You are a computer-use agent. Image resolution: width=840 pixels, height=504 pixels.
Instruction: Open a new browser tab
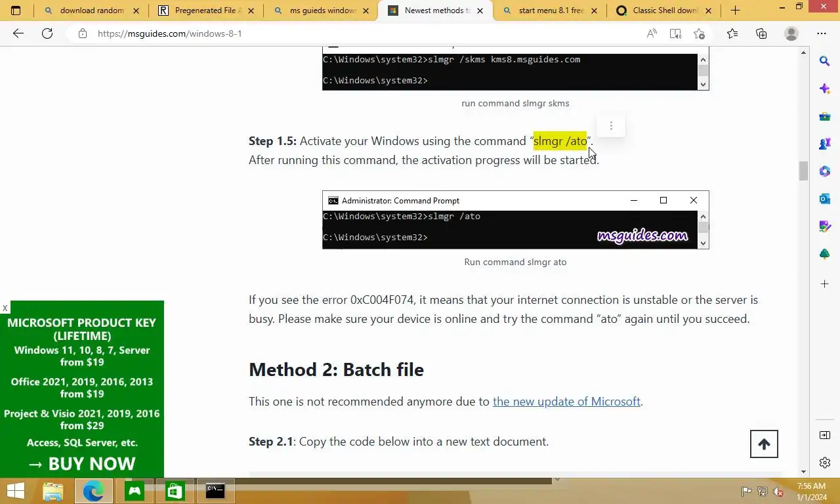coord(735,10)
